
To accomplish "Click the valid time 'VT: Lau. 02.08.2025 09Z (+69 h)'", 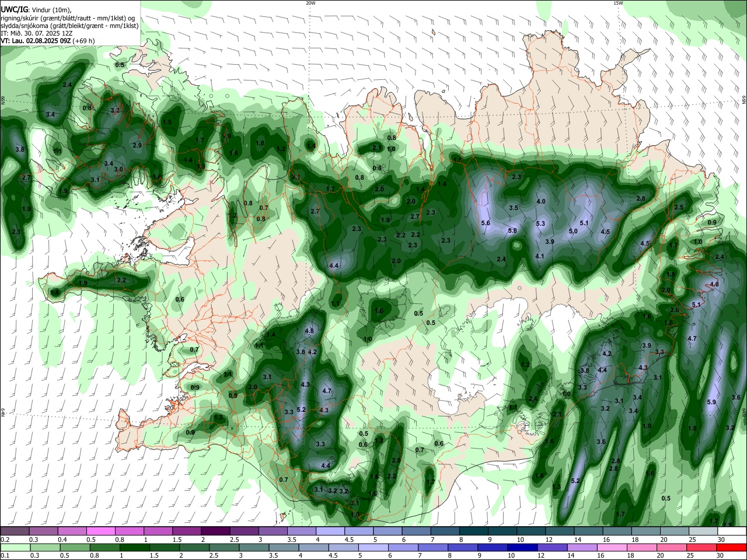I will (48, 41).
